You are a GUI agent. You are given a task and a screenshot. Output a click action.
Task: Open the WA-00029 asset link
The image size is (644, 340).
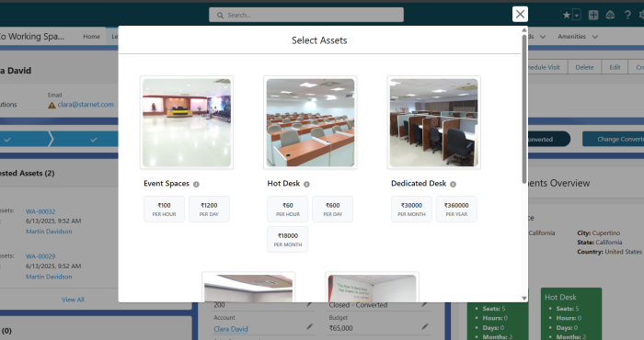pos(40,256)
